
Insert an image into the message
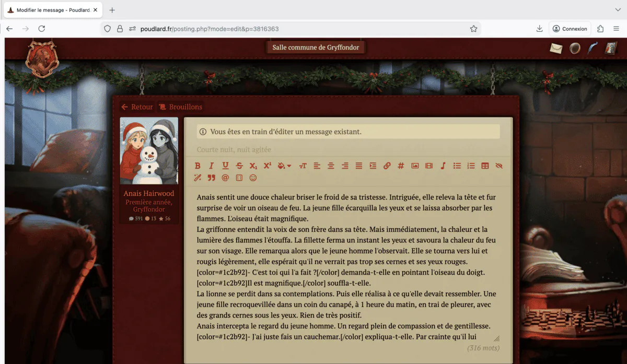coord(415,166)
